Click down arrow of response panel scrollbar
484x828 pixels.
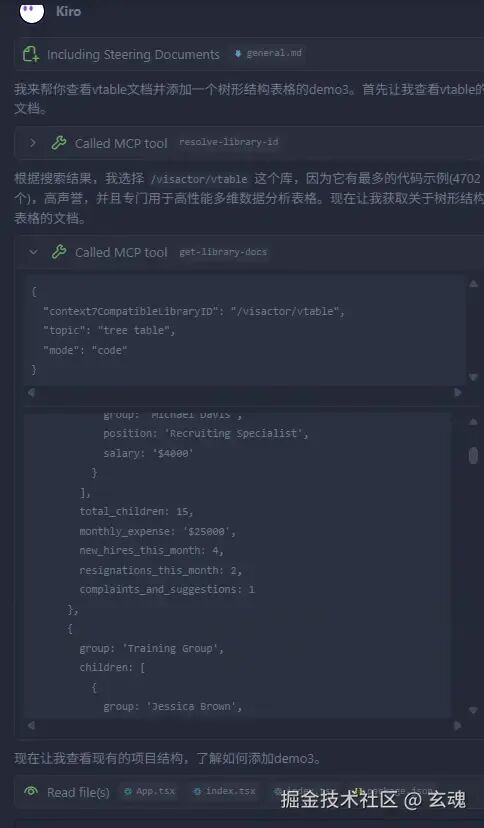click(x=473, y=710)
